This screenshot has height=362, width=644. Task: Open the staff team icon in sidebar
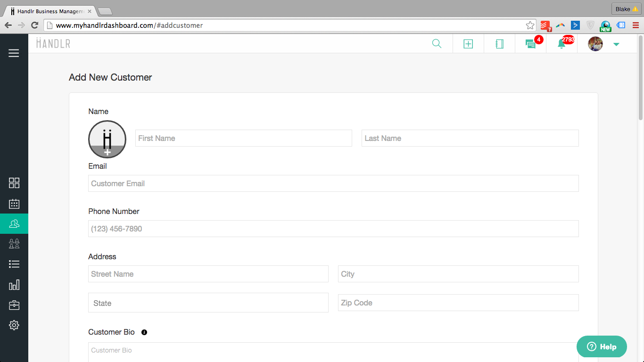(x=14, y=244)
